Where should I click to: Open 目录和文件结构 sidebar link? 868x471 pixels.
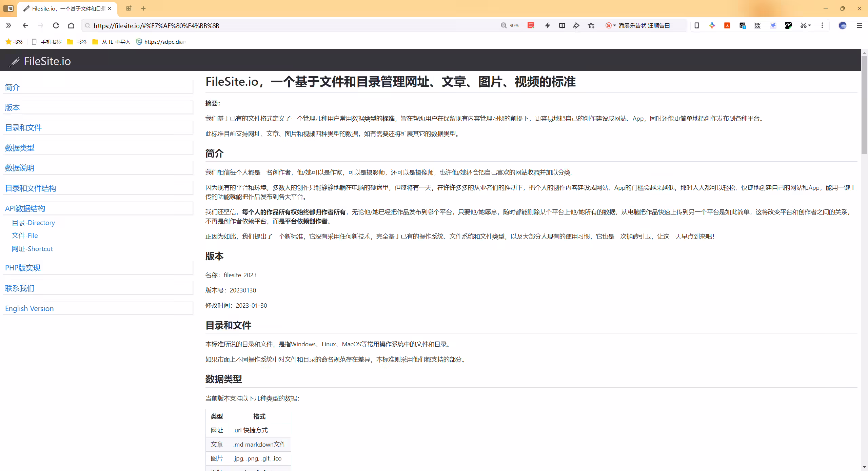(x=31, y=188)
